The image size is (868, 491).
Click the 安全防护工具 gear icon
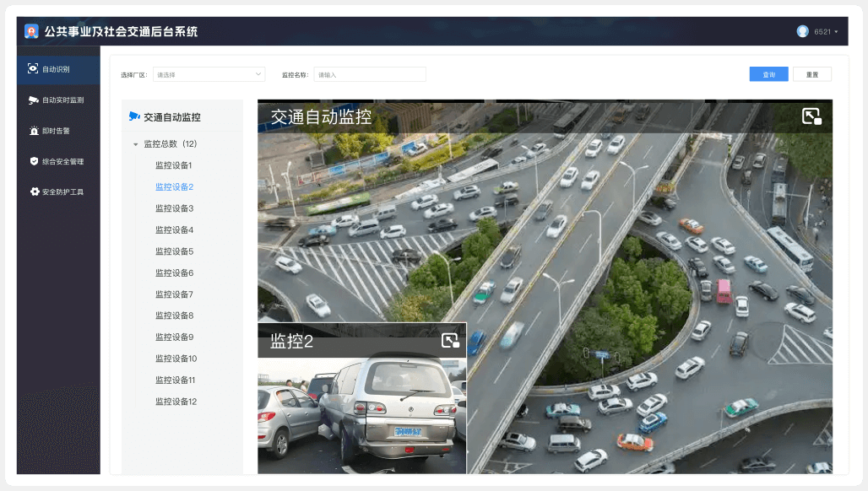35,192
